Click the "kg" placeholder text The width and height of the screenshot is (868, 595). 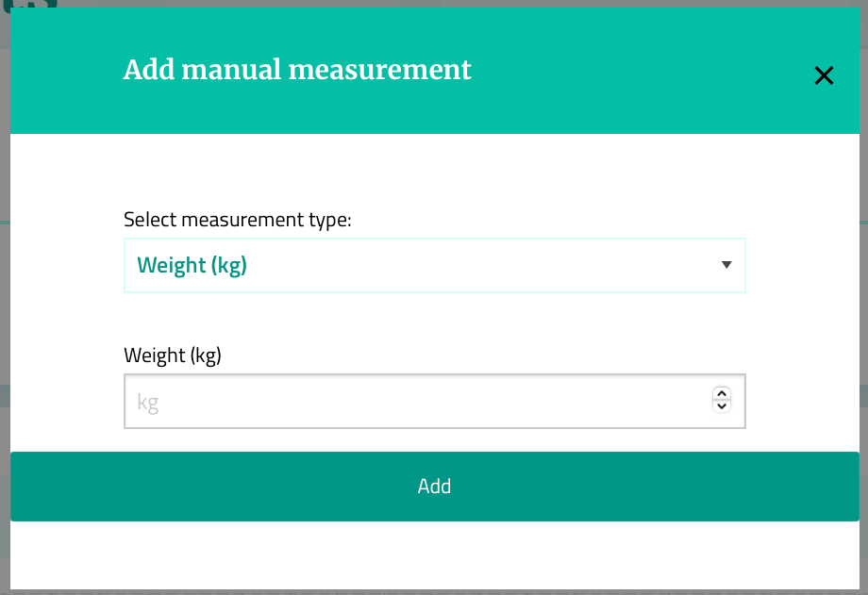[148, 403]
